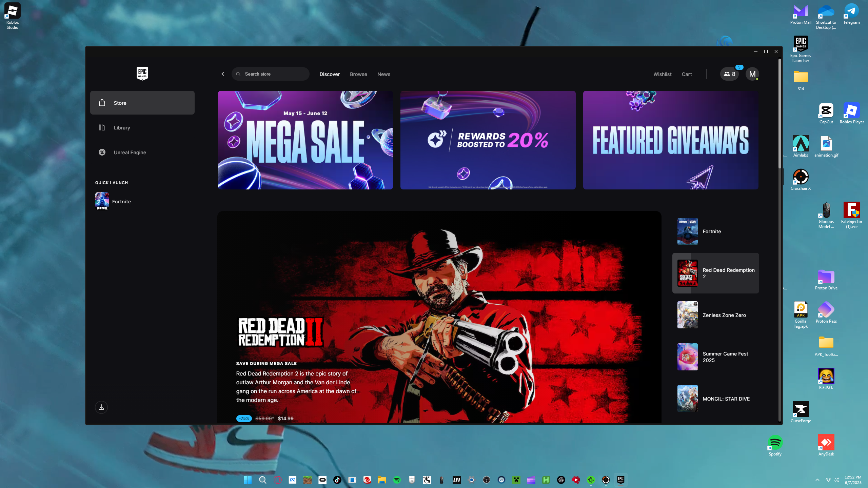The height and width of the screenshot is (488, 868).
Task: Open the downloads icon at the sidebar bottom
Action: click(101, 407)
